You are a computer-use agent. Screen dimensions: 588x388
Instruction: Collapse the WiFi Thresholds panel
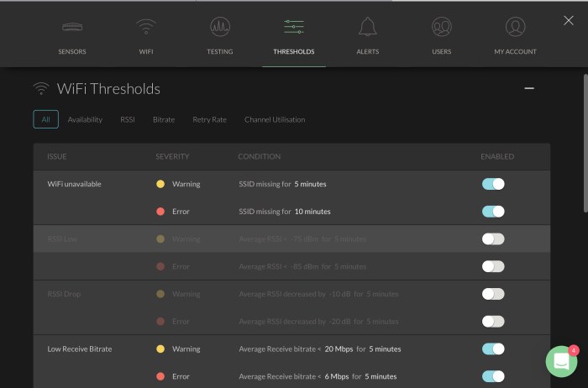click(529, 88)
